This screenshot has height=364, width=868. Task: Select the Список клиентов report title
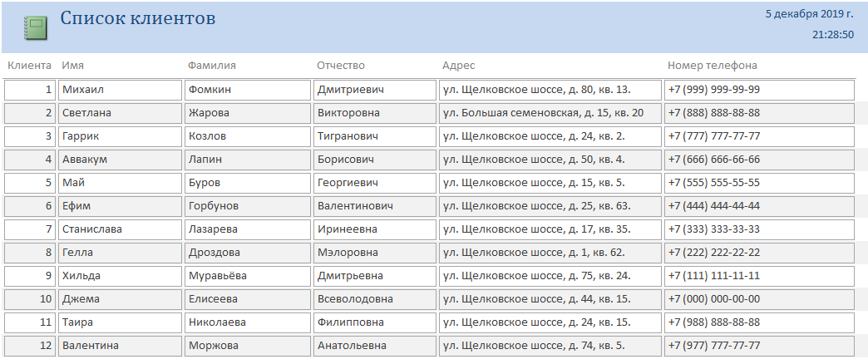pos(138,18)
